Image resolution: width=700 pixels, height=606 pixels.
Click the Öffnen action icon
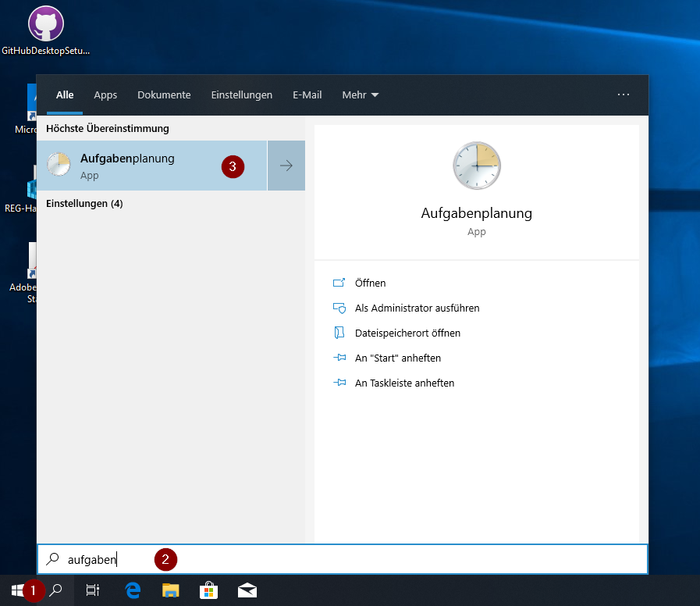[x=339, y=283]
